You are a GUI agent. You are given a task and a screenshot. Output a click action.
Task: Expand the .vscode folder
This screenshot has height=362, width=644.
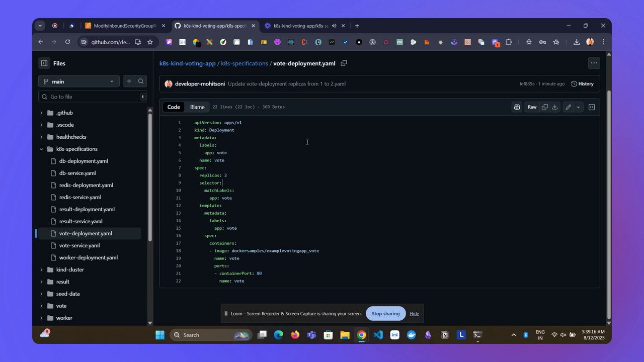(x=41, y=125)
